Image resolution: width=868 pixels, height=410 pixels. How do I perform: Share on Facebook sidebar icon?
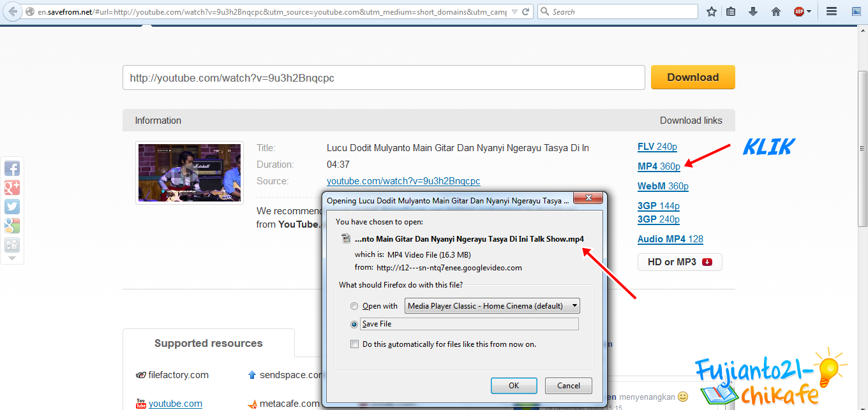[x=12, y=168]
